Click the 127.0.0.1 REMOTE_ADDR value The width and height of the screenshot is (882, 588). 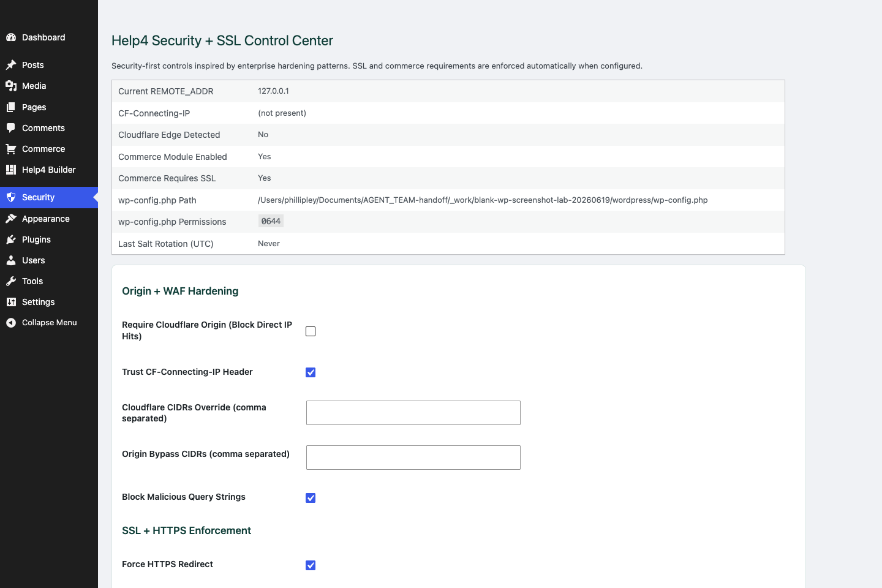[273, 91]
